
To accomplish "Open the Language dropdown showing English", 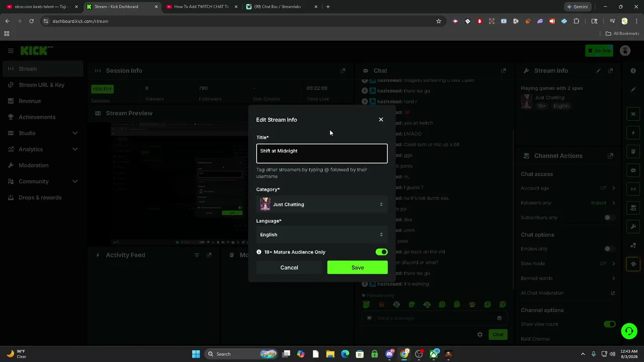I will [x=322, y=234].
